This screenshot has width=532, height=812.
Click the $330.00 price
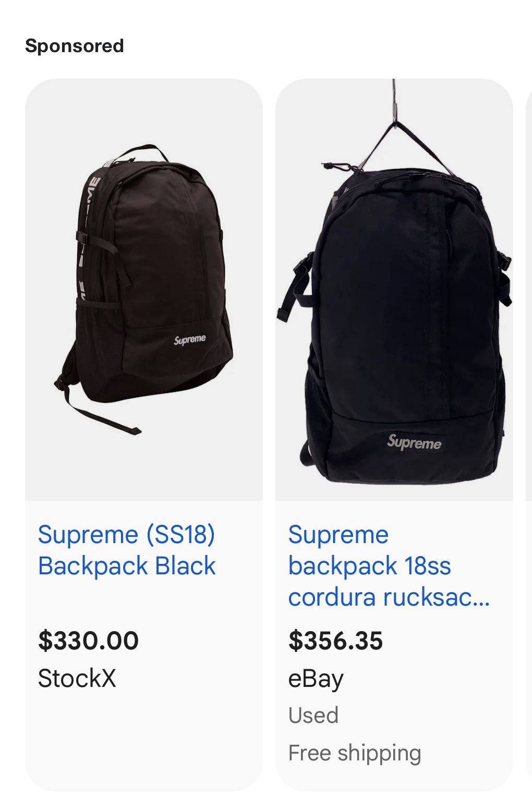pyautogui.click(x=88, y=641)
